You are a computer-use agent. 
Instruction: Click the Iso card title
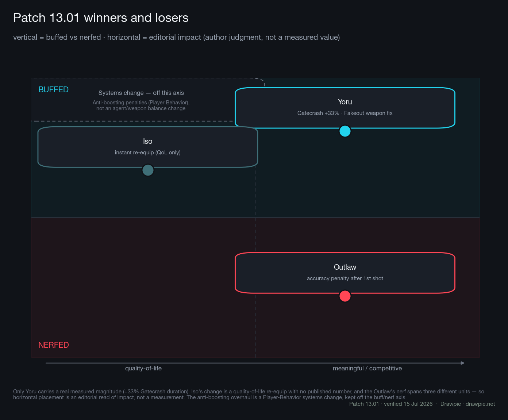coord(147,141)
